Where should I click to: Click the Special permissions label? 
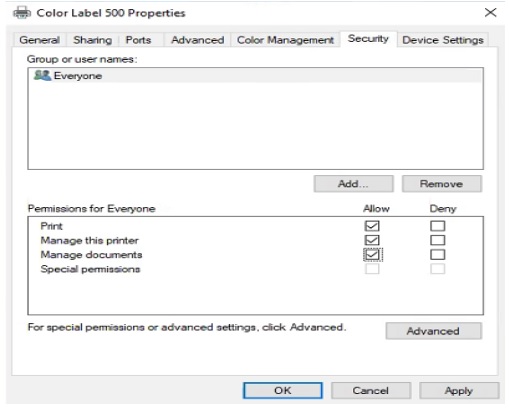90,269
